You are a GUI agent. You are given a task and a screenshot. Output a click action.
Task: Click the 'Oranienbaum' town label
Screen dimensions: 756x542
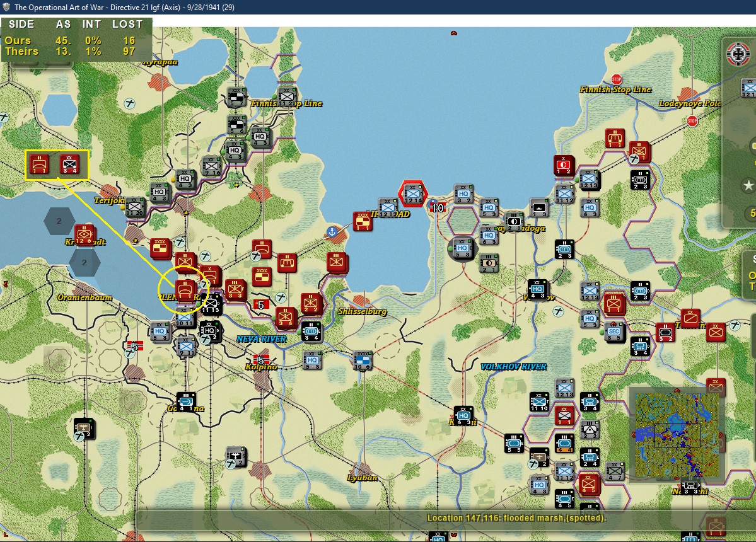point(84,297)
